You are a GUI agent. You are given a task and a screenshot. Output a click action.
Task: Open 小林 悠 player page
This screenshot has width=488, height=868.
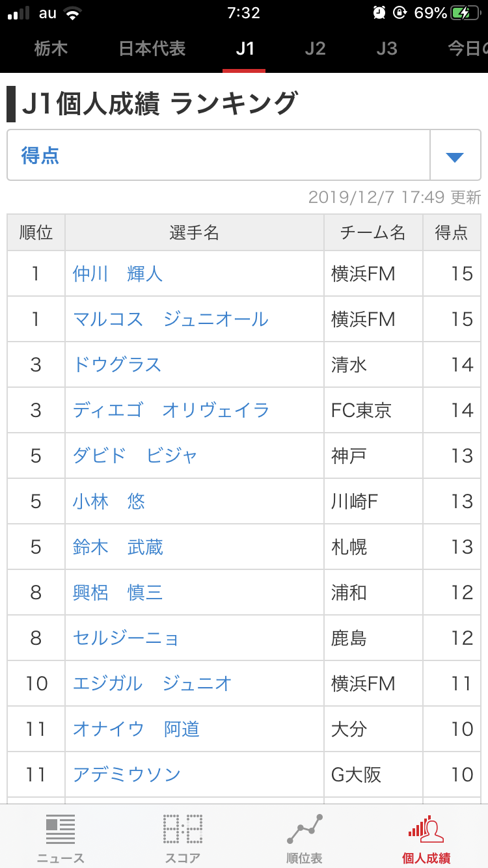tap(109, 502)
